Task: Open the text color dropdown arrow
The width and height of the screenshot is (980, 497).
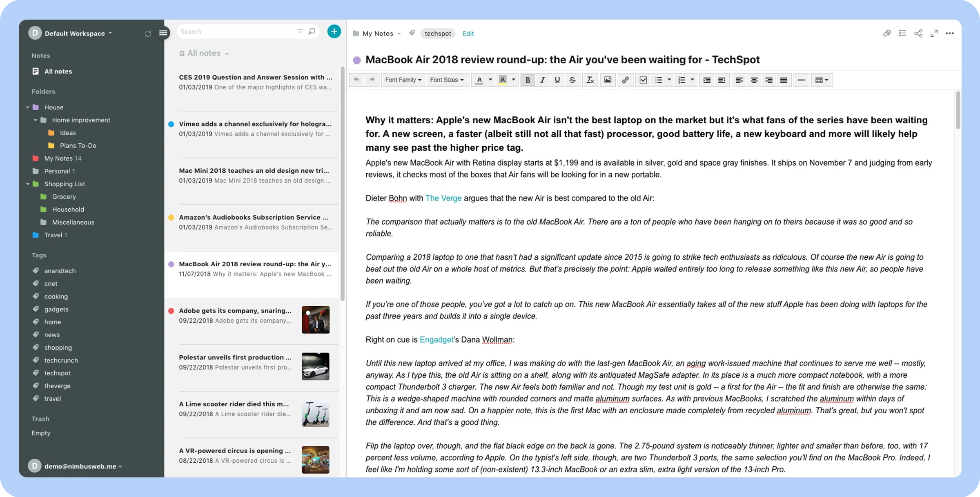Action: [x=490, y=80]
